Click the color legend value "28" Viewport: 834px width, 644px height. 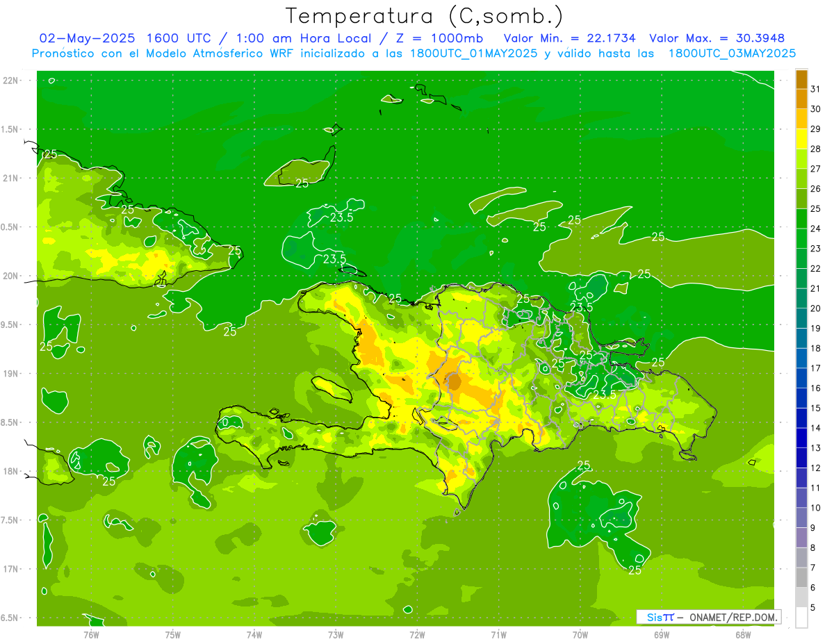[816, 149]
